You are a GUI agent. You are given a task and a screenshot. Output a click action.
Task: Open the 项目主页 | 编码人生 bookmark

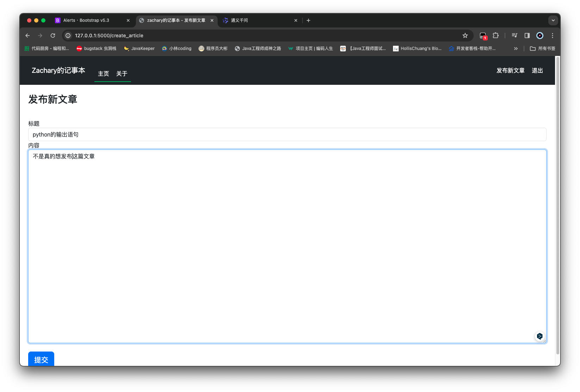(310, 49)
